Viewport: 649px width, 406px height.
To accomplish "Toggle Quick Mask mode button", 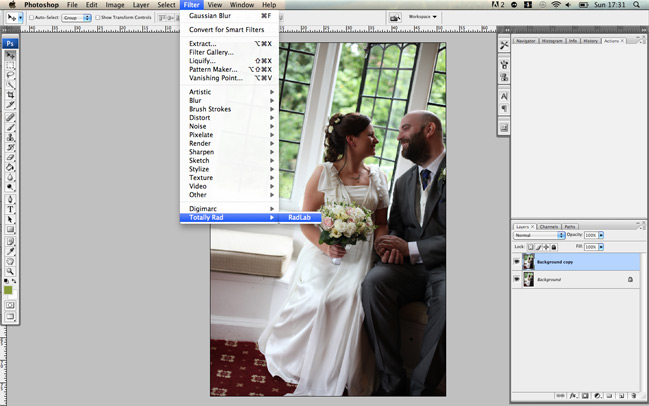I will tap(10, 305).
